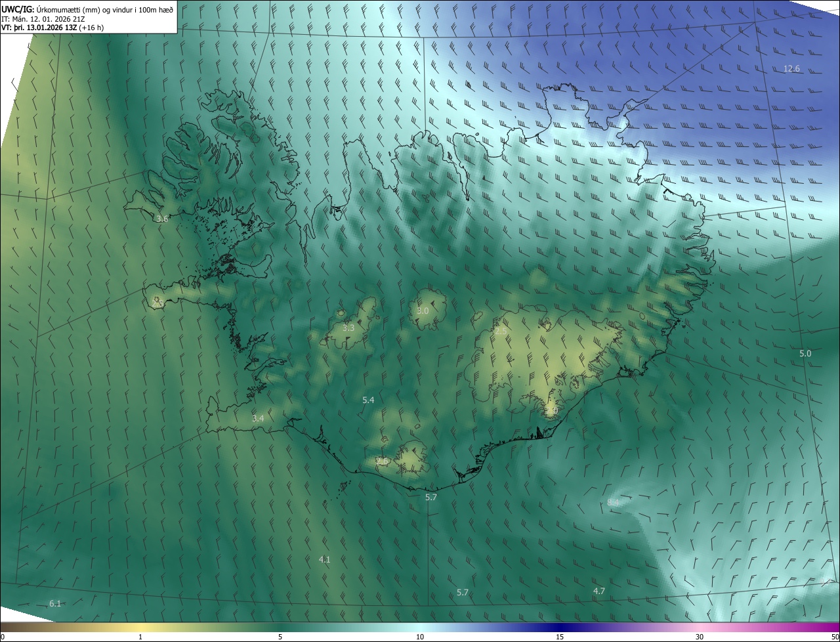Image resolution: width=840 pixels, height=642 pixels.
Task: Click the 'IT: Mán. 12. 01. 2026 21Z' line
Action: pos(44,19)
